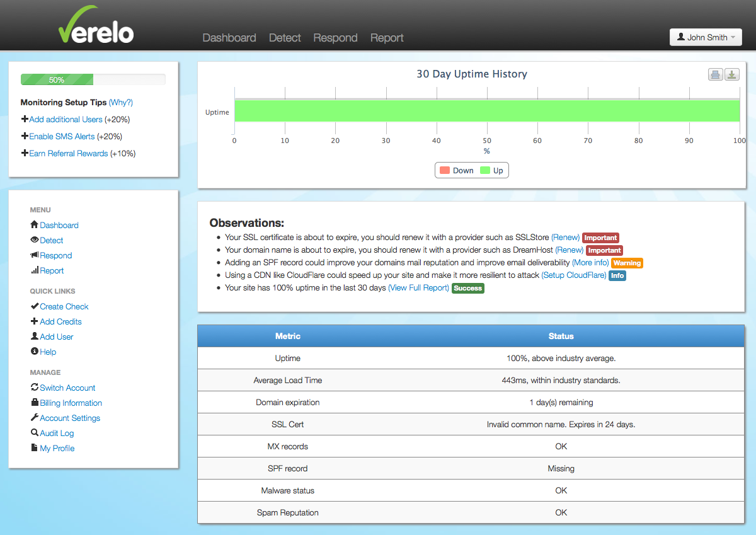Go to sidebar Respond link
The height and width of the screenshot is (535, 756).
pyautogui.click(x=56, y=255)
